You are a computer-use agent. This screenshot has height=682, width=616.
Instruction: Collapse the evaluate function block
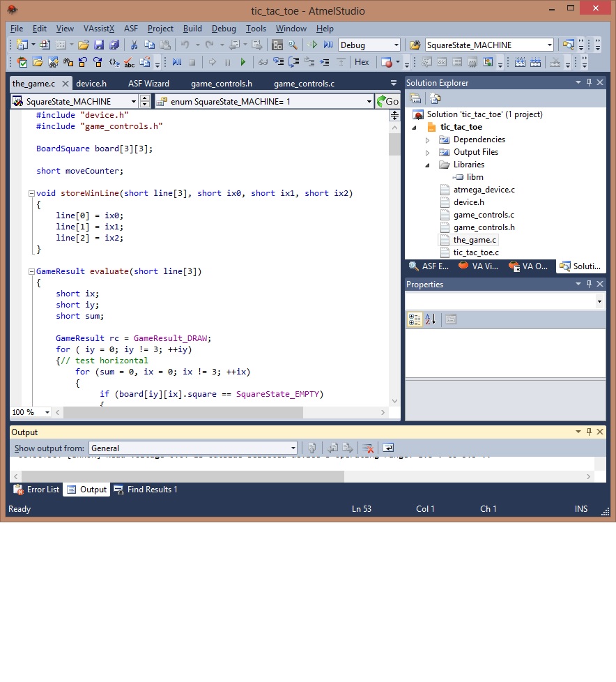click(31, 272)
